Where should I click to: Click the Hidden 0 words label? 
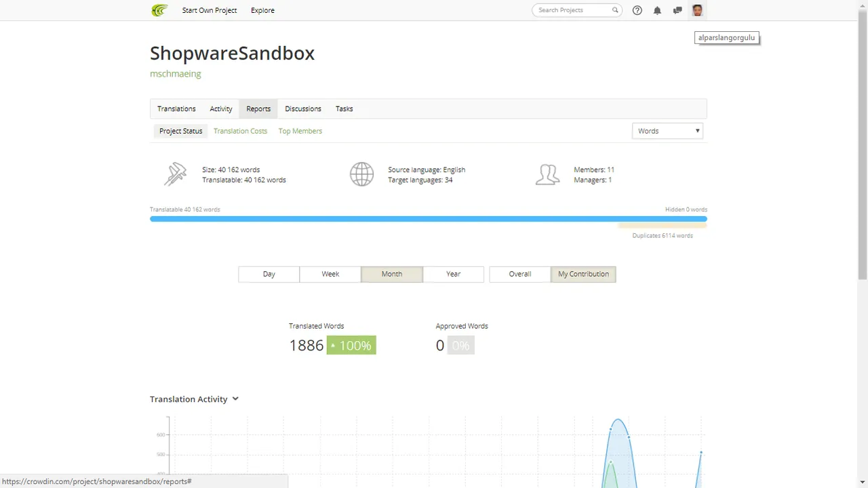click(x=686, y=209)
